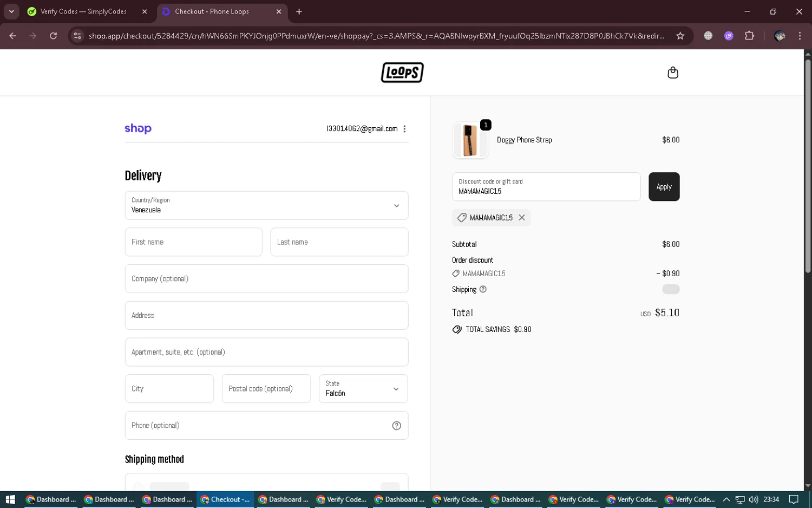812x508 pixels.
Task: Click the - $0.90 discount amount
Action: [668, 273]
